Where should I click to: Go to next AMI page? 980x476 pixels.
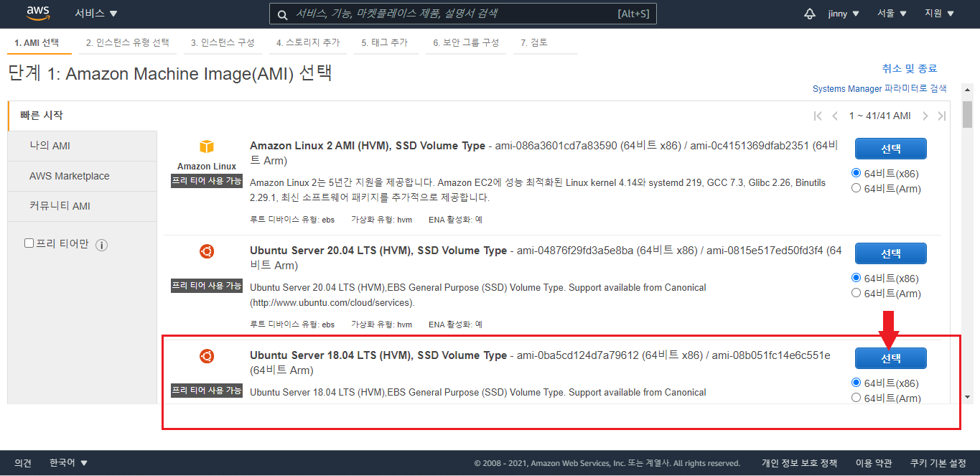(925, 116)
